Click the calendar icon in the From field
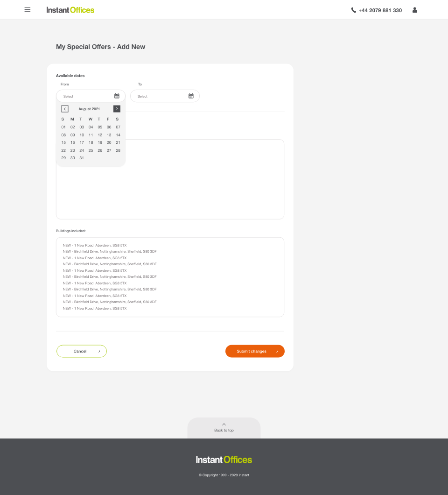448x495 pixels. coord(117,96)
